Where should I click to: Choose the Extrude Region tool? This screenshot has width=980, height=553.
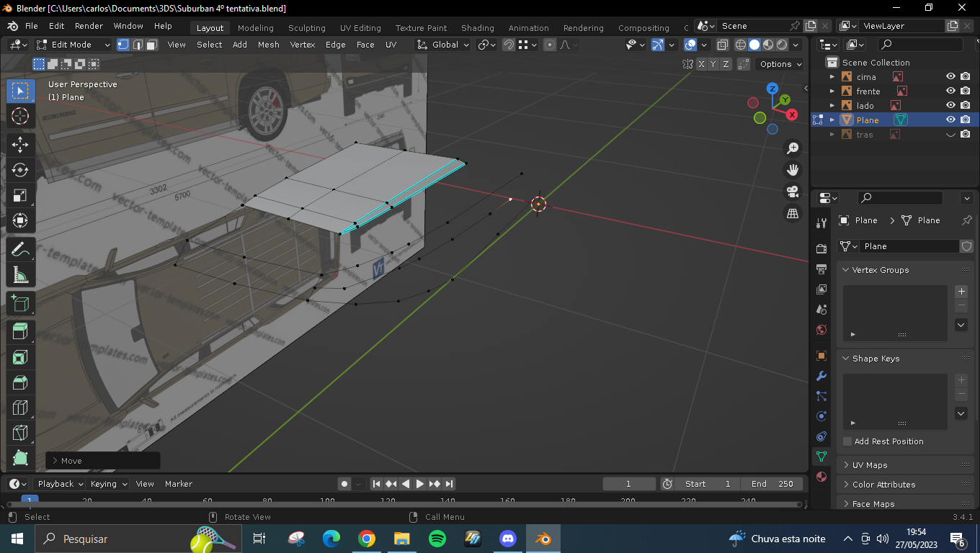(x=20, y=331)
